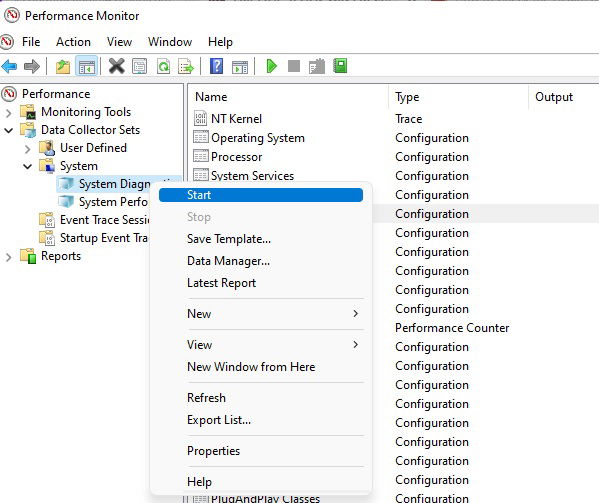Click the Export List toolbar icon

point(186,66)
